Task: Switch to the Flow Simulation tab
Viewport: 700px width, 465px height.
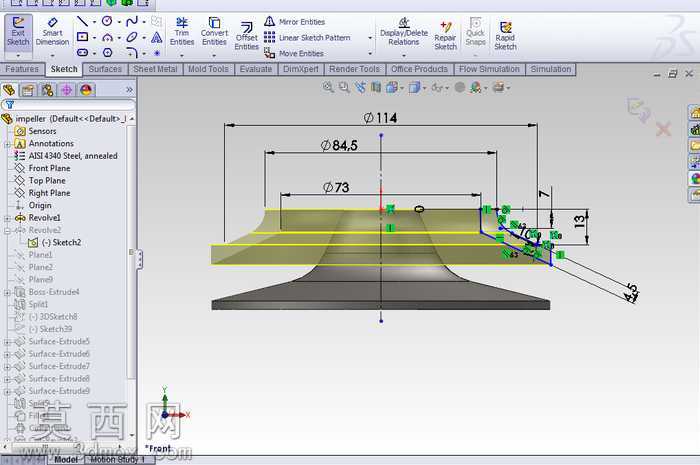Action: [489, 69]
